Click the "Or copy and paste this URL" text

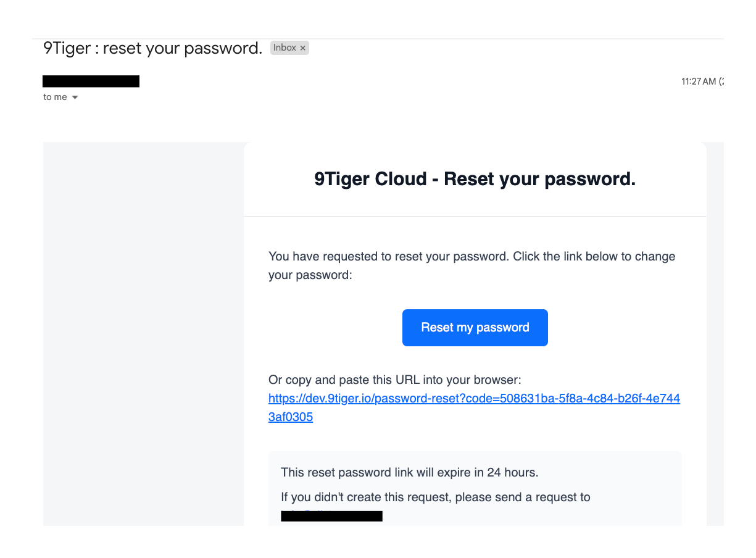(x=394, y=380)
